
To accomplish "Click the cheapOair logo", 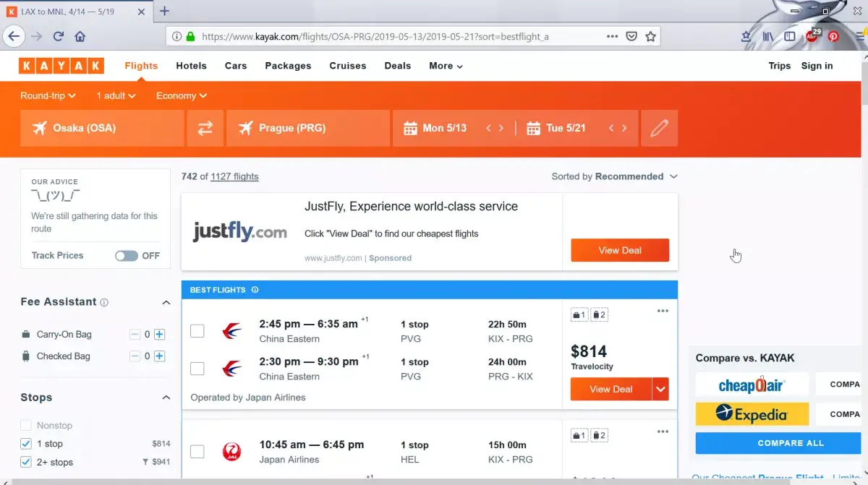I will point(752,385).
